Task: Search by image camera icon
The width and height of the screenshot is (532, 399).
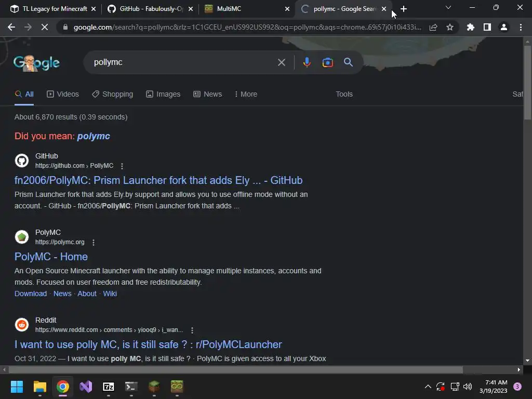Action: pos(327,62)
